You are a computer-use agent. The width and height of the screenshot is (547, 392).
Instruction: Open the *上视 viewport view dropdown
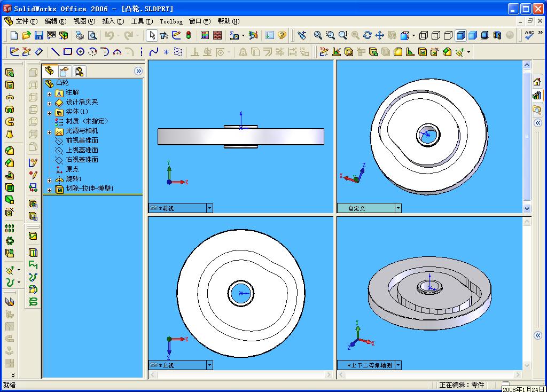point(209,365)
